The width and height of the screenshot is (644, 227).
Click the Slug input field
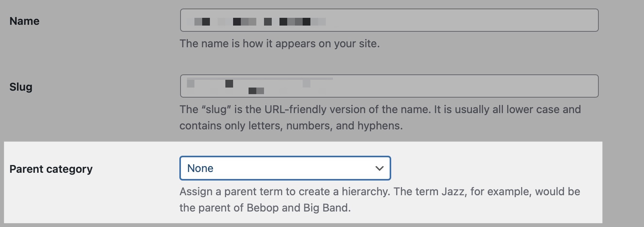[389, 86]
